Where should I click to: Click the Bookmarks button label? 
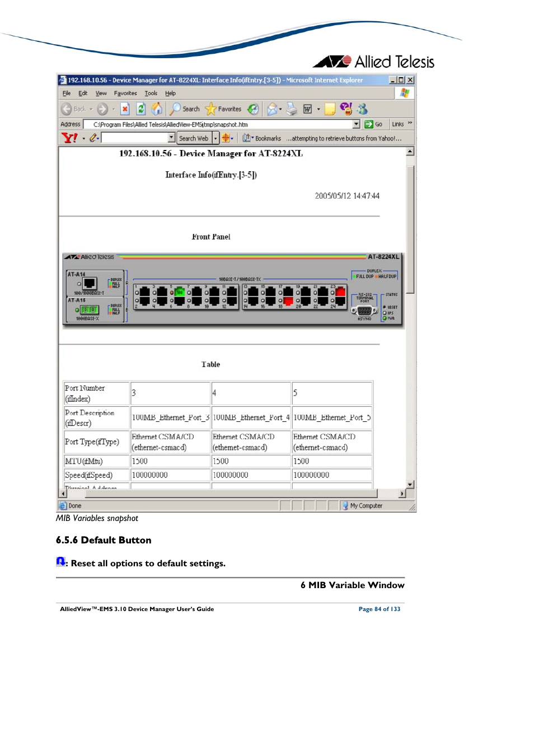[x=268, y=138]
